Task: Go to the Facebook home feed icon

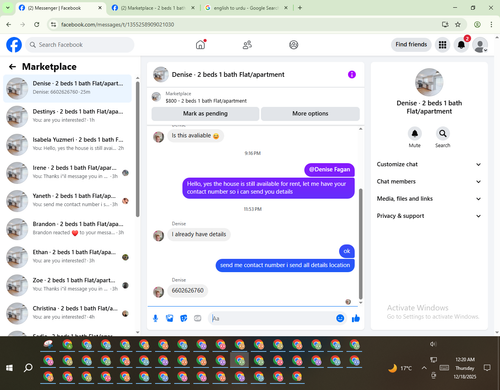Action: point(200,45)
